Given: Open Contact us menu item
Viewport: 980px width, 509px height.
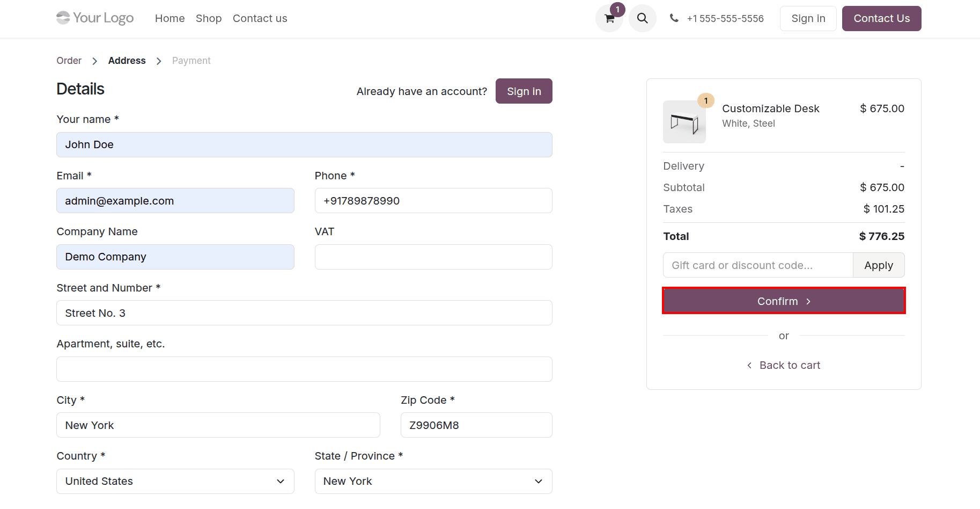Looking at the screenshot, I should pos(260,18).
